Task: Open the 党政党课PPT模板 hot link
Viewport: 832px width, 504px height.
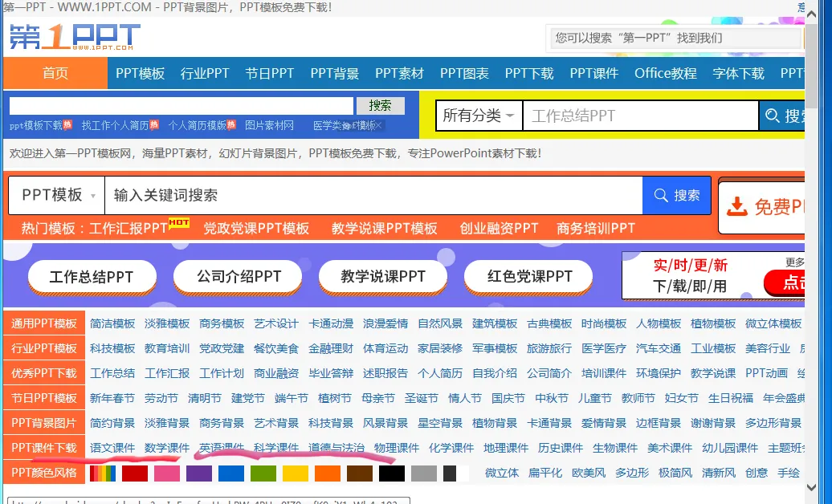Action: click(x=256, y=228)
